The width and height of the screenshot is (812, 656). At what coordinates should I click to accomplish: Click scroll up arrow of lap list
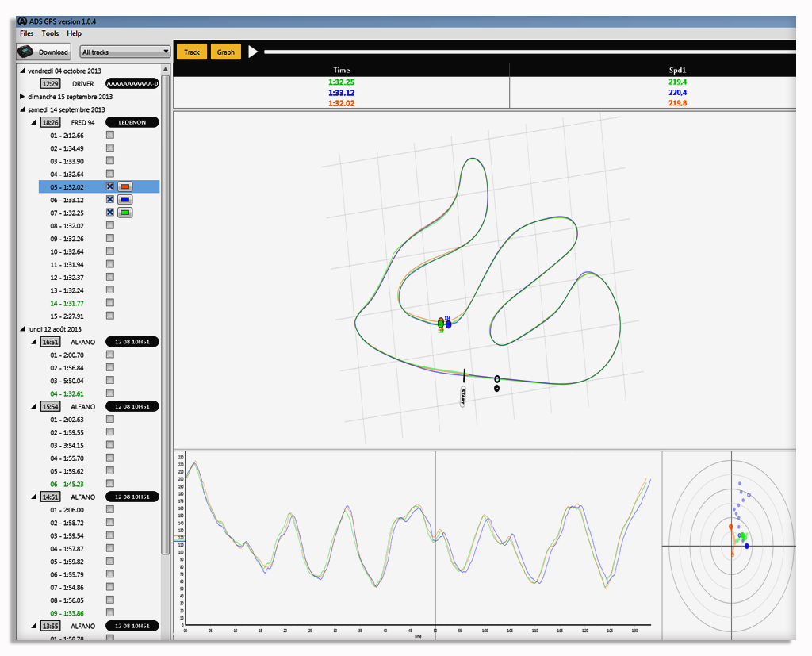tap(165, 69)
